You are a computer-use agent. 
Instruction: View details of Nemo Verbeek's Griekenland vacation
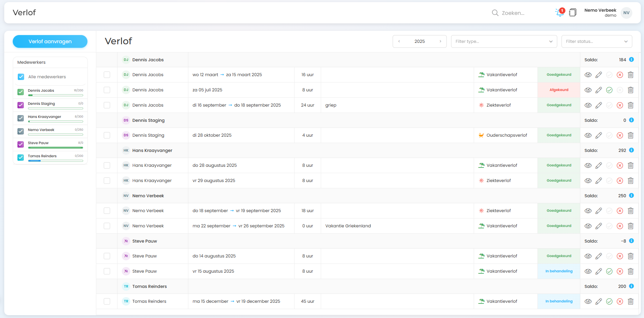(588, 226)
